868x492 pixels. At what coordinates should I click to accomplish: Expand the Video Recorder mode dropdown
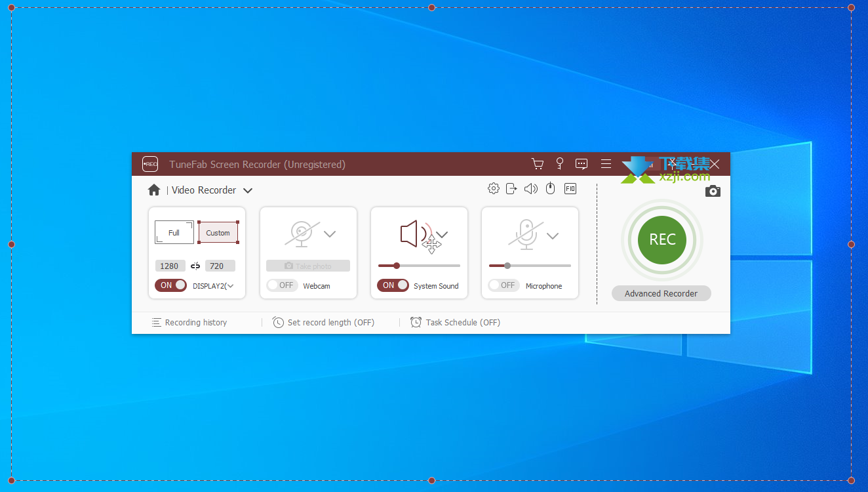(248, 191)
